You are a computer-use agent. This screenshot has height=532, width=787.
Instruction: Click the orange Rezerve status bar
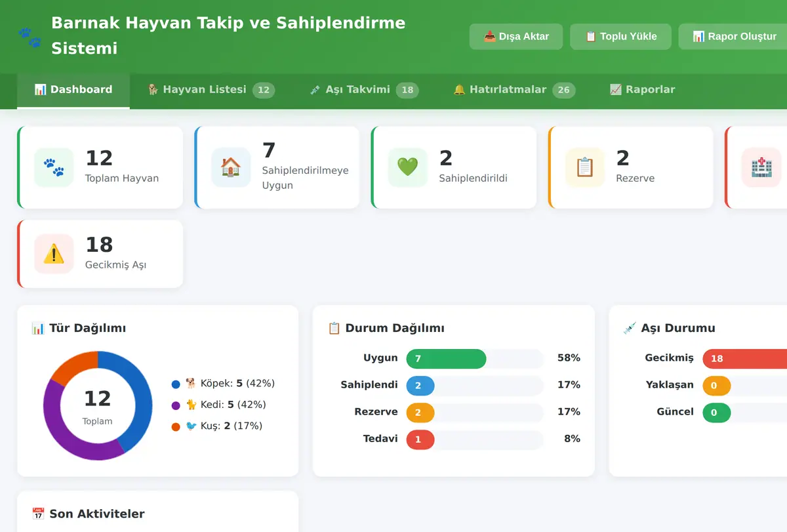pyautogui.click(x=420, y=413)
